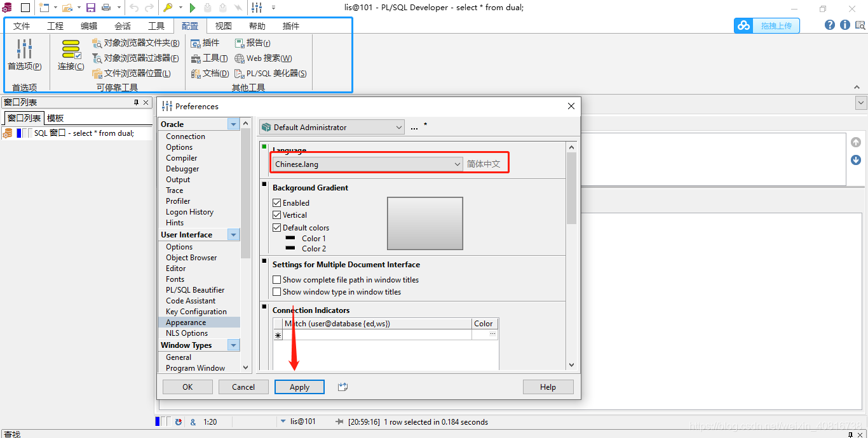The width and height of the screenshot is (868, 438).
Task: Open the dropdown arrow beside the new window icon
Action: coord(55,8)
